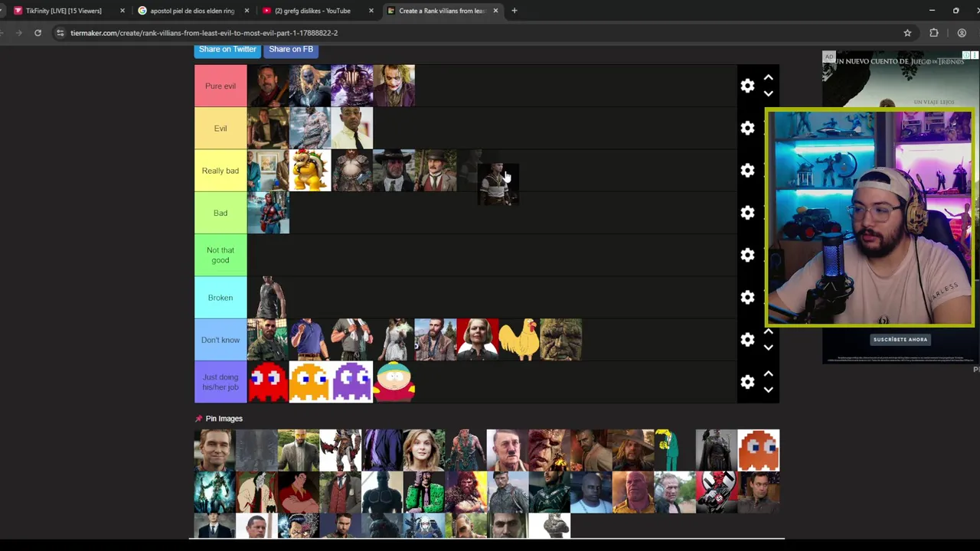Pick the green-suited Riddler image from pool
The image size is (980, 551).
[x=424, y=492]
